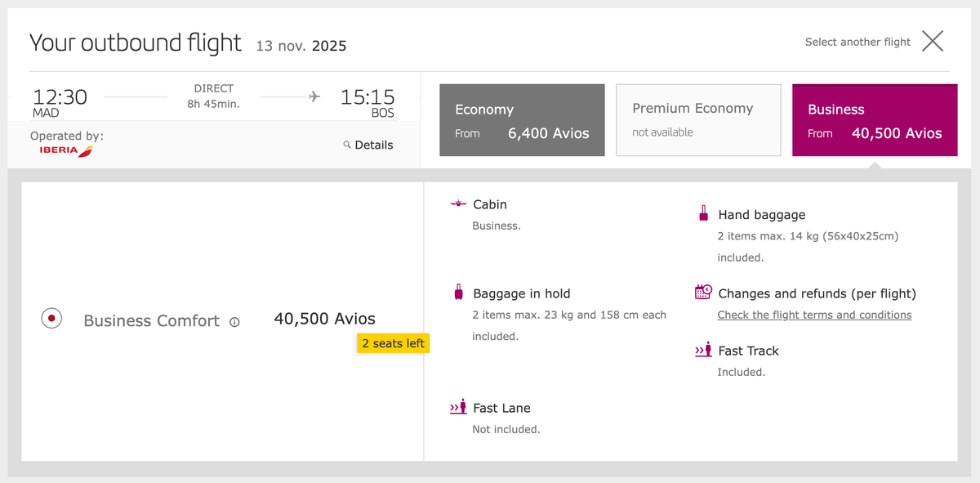The height and width of the screenshot is (483, 980).
Task: Click the Cabin airplane seat icon
Action: pos(457,203)
